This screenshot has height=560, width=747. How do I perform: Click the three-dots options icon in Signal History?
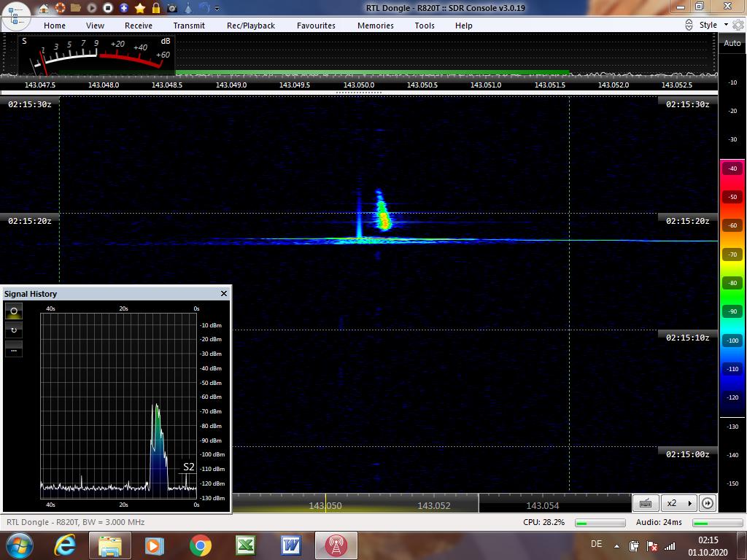[x=14, y=350]
